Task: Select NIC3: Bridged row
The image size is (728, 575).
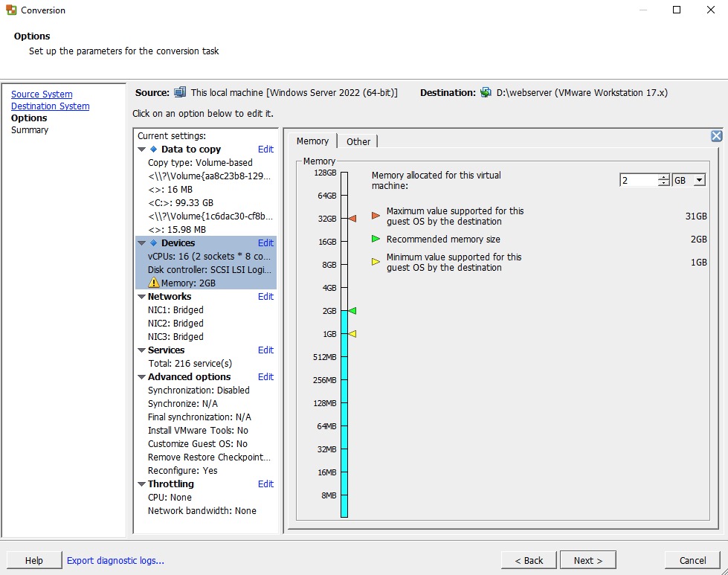Action: click(206, 336)
